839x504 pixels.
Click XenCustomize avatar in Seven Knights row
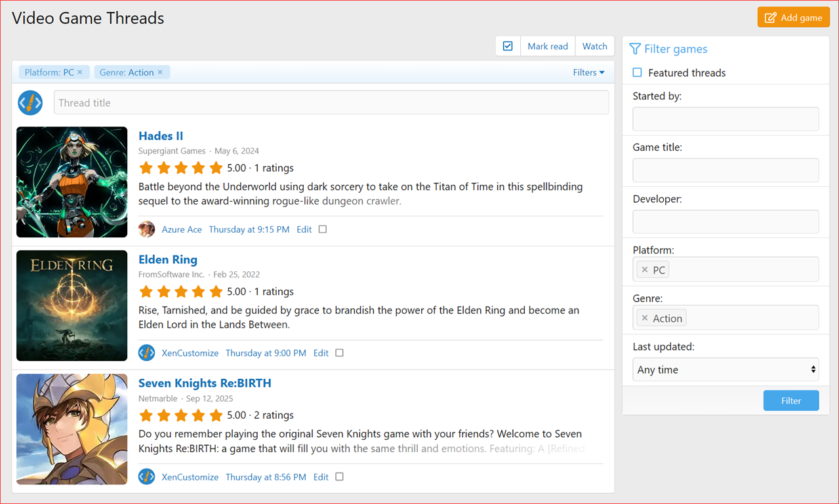146,476
